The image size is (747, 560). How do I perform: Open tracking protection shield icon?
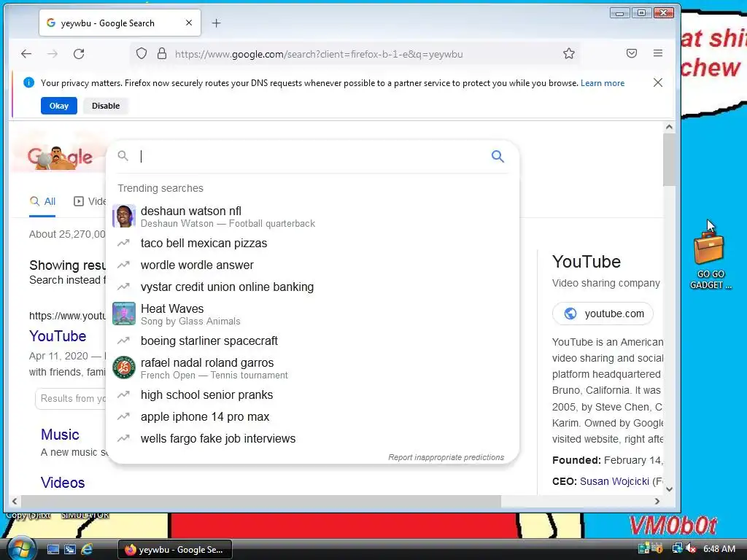pyautogui.click(x=142, y=53)
